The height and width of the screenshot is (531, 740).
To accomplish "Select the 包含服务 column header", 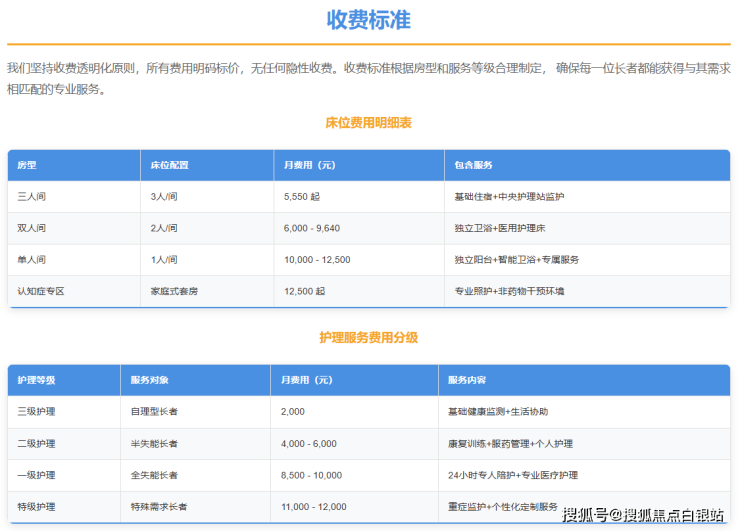I will 473,165.
